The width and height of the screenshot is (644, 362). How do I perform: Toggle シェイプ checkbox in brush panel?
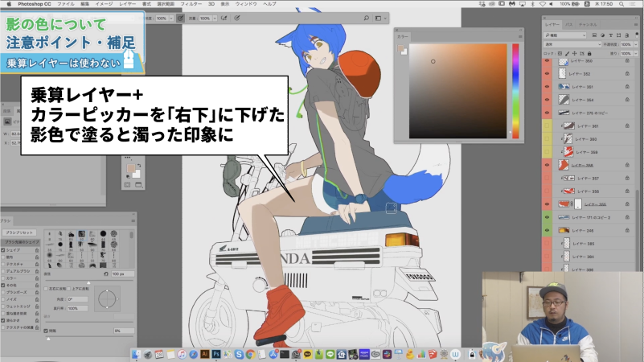(x=3, y=250)
